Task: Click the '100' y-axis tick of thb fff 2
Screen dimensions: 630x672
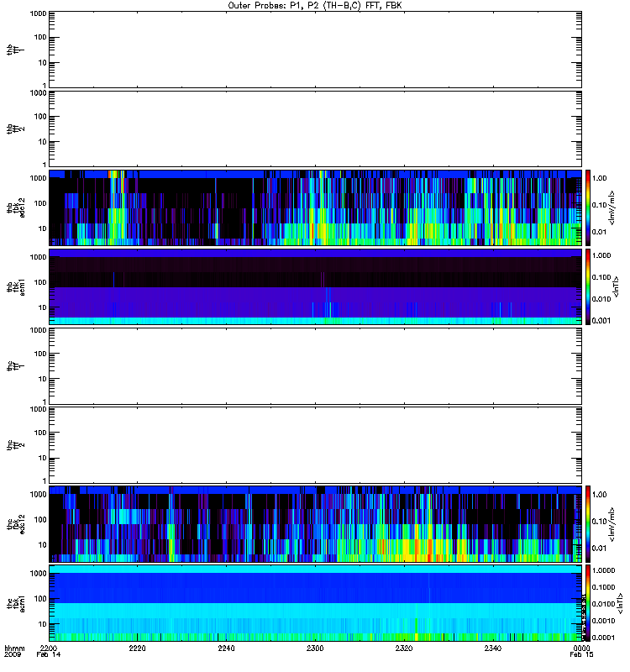Action: coord(40,117)
